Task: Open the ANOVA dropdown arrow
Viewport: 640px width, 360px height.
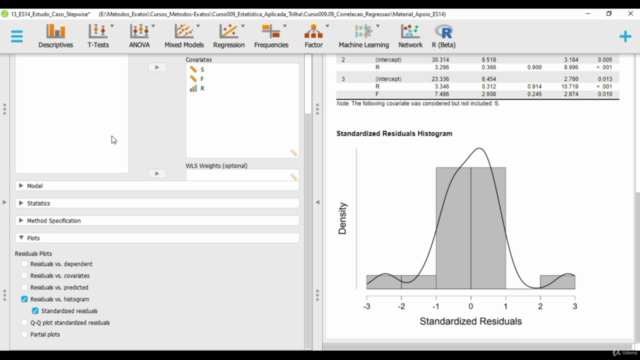Action: coord(153,26)
